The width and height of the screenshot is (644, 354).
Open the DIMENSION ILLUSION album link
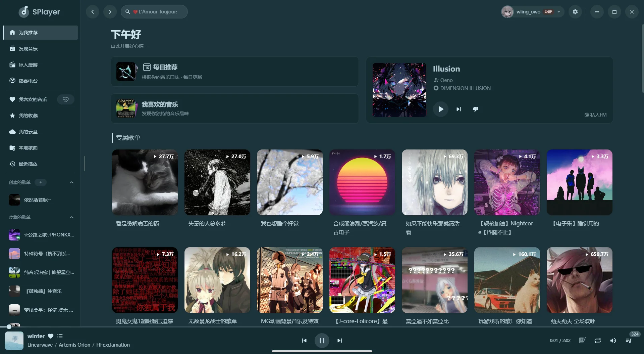[x=465, y=88]
